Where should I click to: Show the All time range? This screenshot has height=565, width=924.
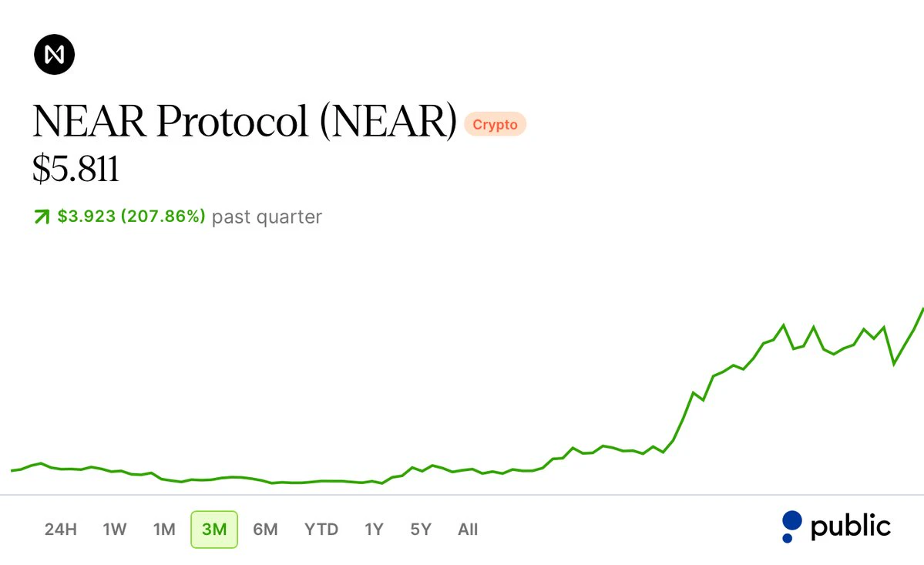468,530
